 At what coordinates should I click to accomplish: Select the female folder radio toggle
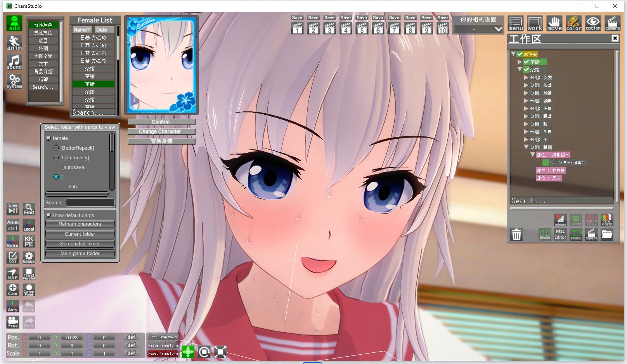(x=48, y=138)
